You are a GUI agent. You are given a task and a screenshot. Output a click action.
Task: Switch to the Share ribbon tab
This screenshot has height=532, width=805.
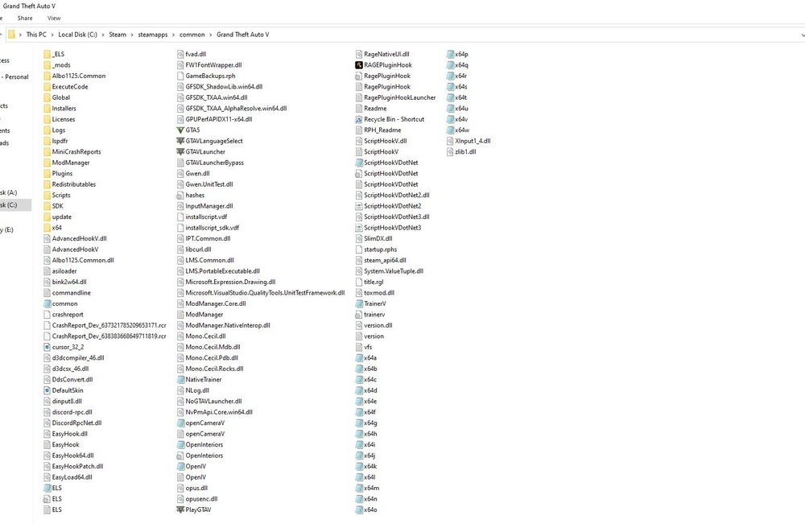[24, 17]
